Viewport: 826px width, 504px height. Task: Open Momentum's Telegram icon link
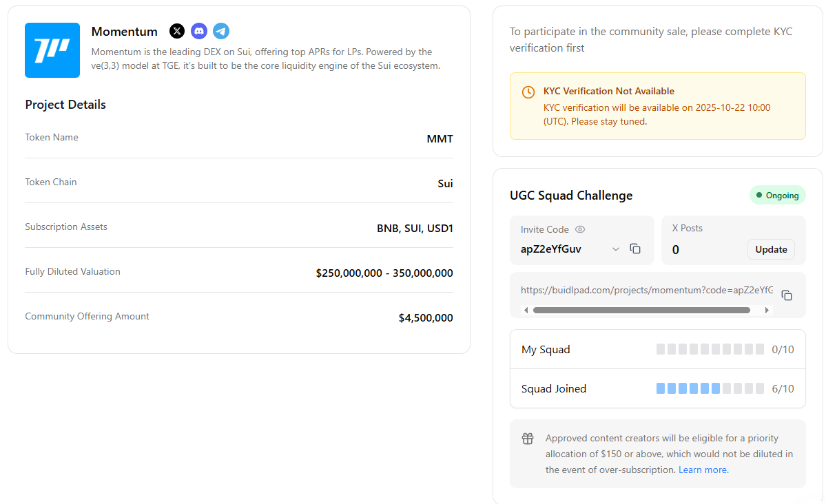coord(221,31)
